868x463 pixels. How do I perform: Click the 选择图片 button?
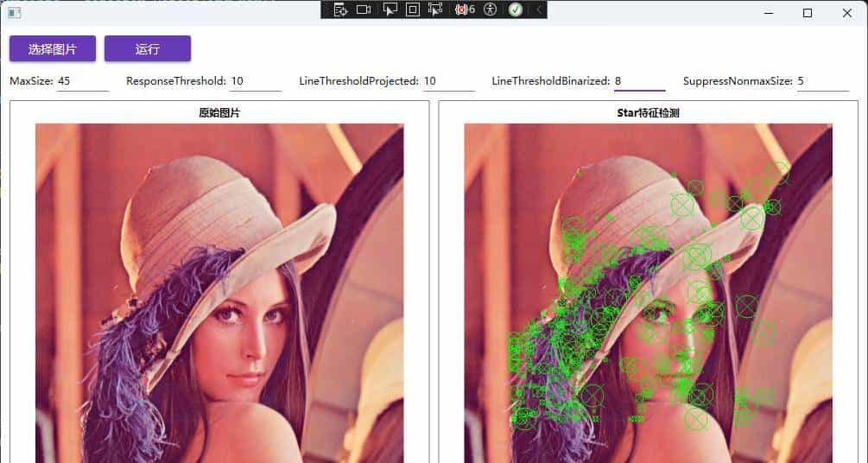(53, 48)
